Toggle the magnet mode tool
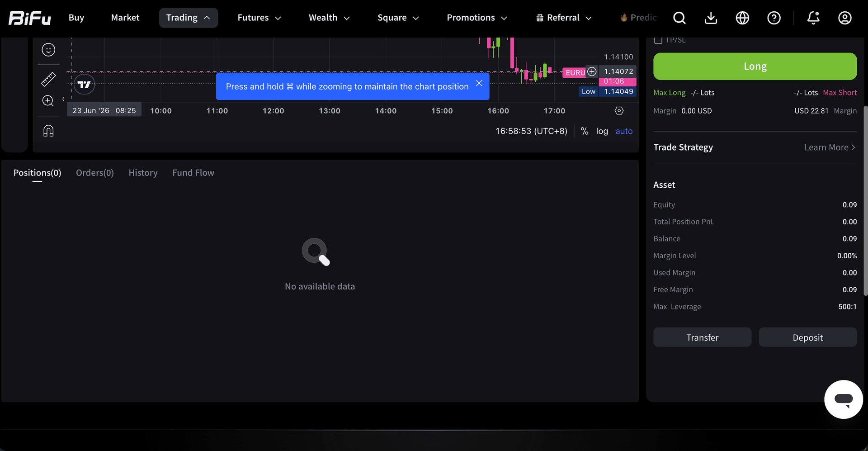Viewport: 868px width, 451px height. click(48, 131)
